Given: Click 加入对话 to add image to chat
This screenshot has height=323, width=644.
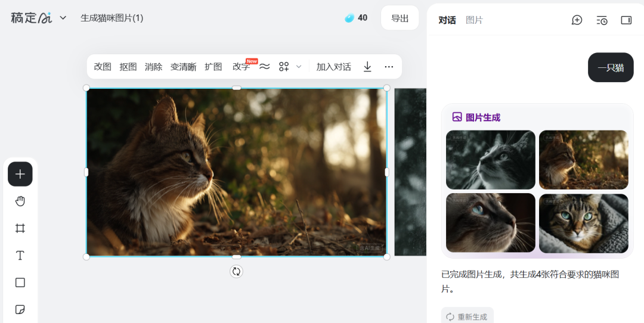Looking at the screenshot, I should coord(333,67).
